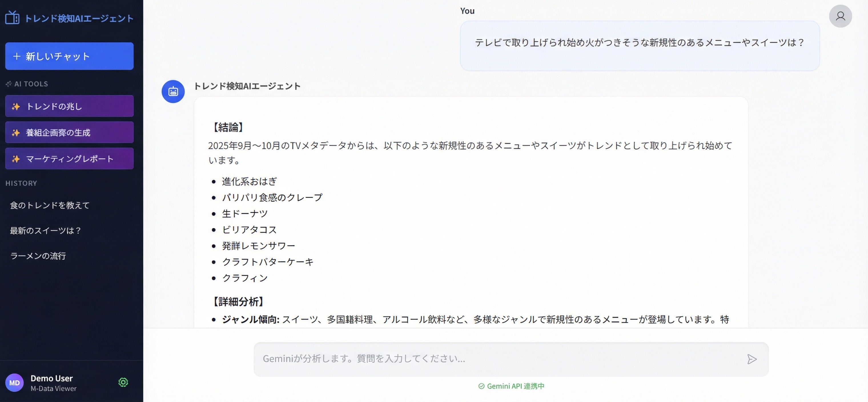Click the user profile avatar icon at top right
The height and width of the screenshot is (402, 868).
click(x=840, y=16)
